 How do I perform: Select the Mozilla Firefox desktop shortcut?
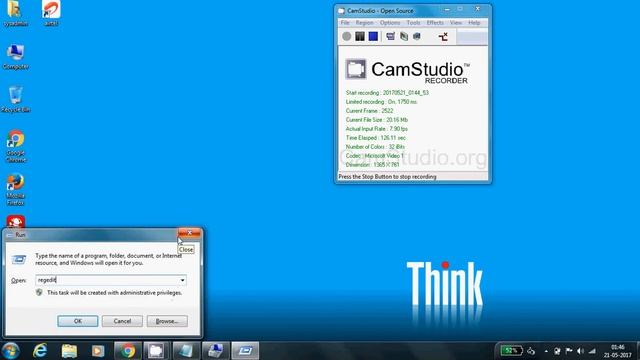click(x=16, y=189)
